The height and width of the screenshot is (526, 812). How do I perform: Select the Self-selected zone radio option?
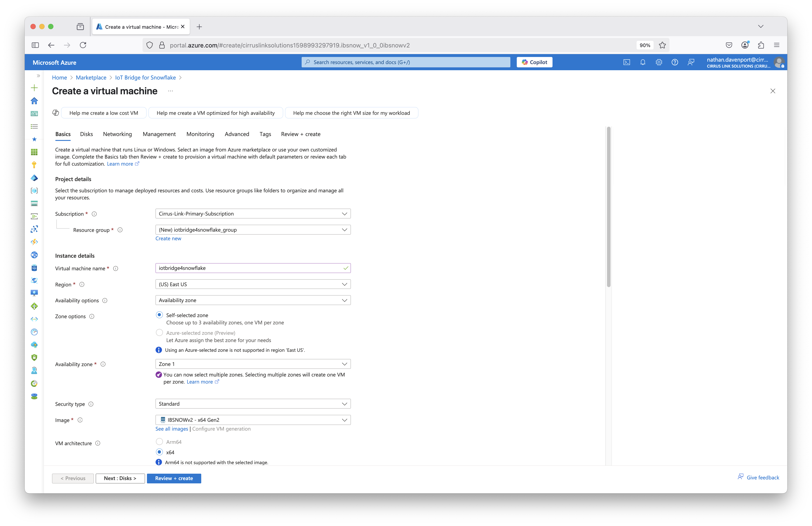tap(159, 315)
